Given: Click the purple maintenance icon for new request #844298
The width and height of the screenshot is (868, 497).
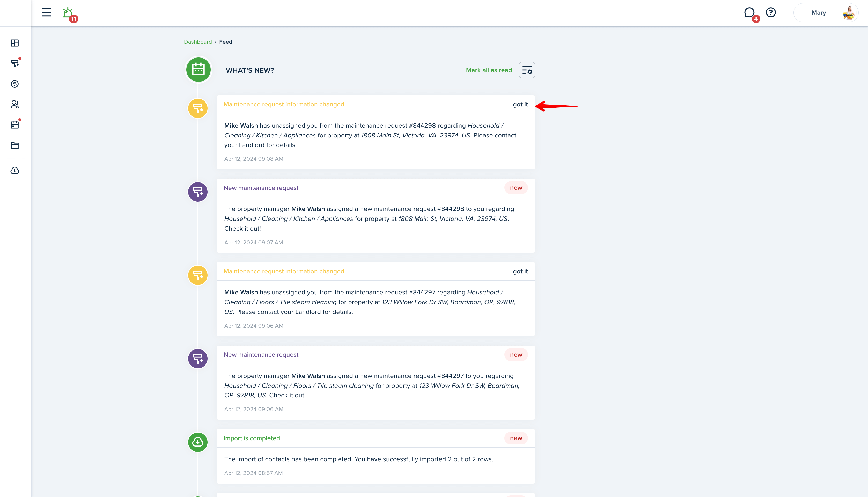Looking at the screenshot, I should pos(198,192).
